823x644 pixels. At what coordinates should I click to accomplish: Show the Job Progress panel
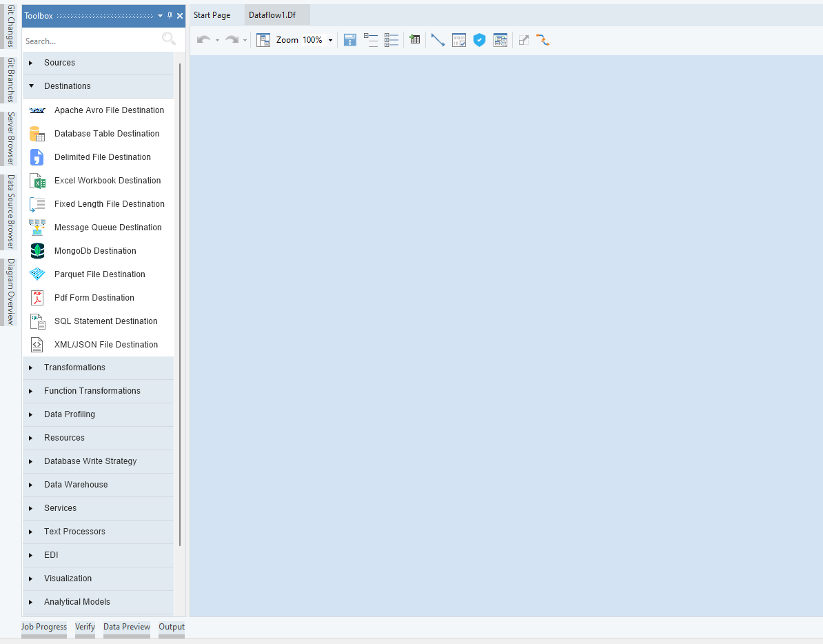pos(44,627)
